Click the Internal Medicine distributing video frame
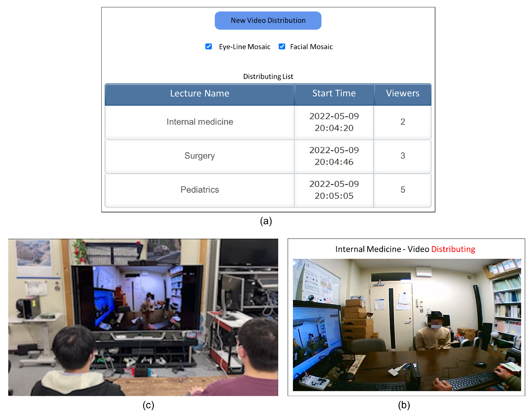This screenshot has height=416, width=532. pos(406,325)
